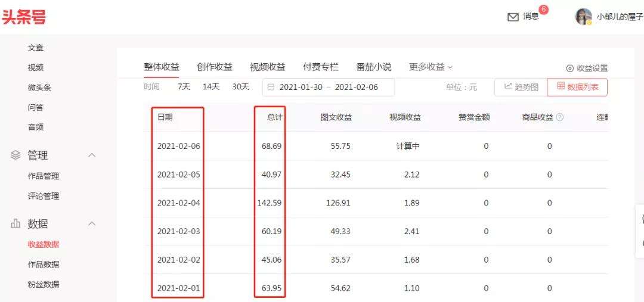Click the 数据 bar chart icon
The image size is (644, 302).
16,223
